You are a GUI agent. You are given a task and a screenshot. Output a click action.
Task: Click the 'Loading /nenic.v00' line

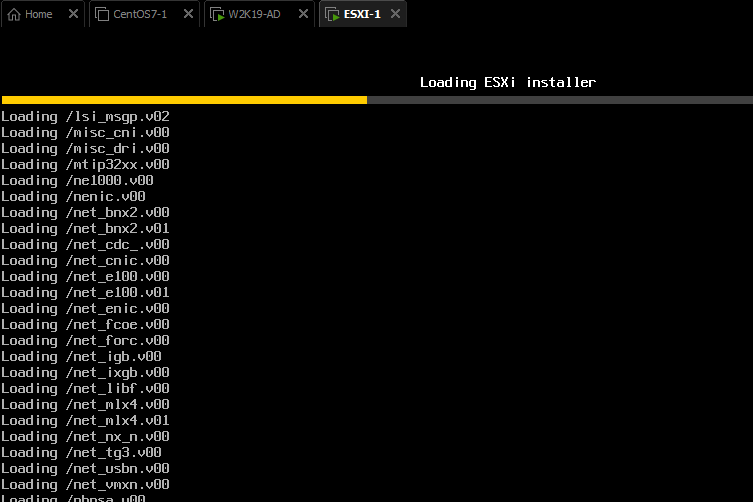point(73,196)
